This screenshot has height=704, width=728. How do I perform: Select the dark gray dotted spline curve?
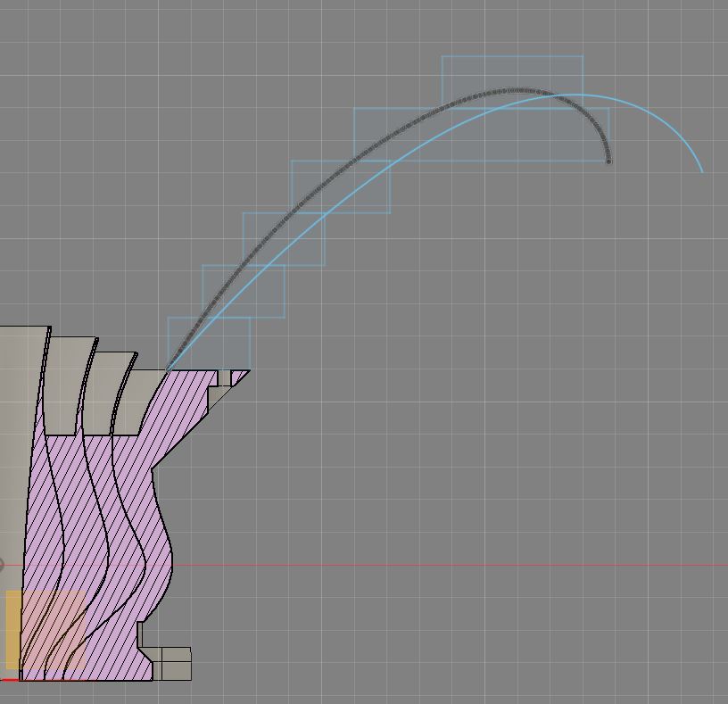353,161
